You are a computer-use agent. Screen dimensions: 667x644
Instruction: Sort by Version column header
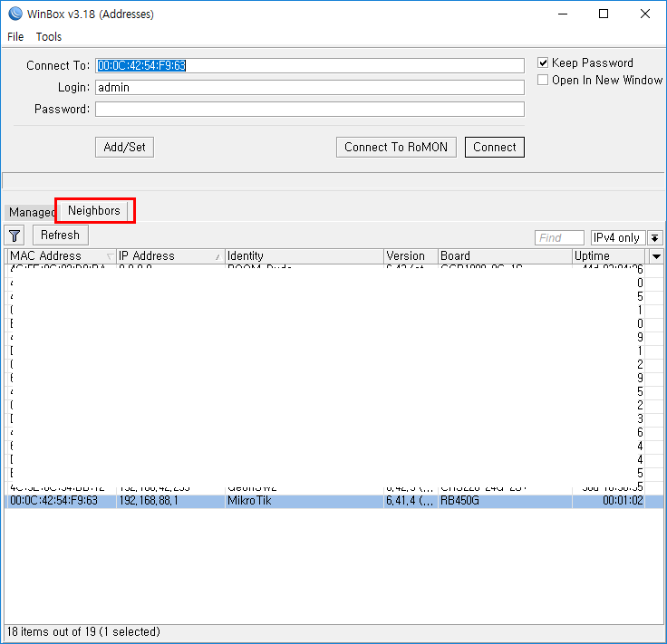point(411,256)
